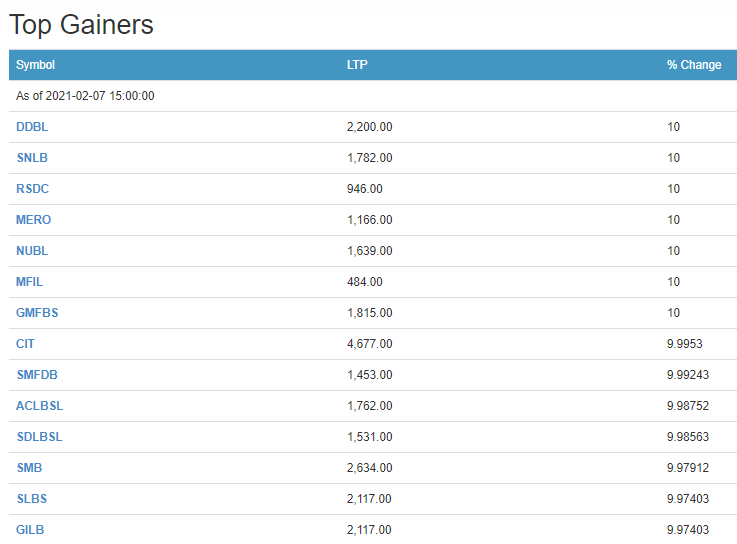This screenshot has height=544, width=737.
Task: Click the MFIL symbol
Action: 29,282
